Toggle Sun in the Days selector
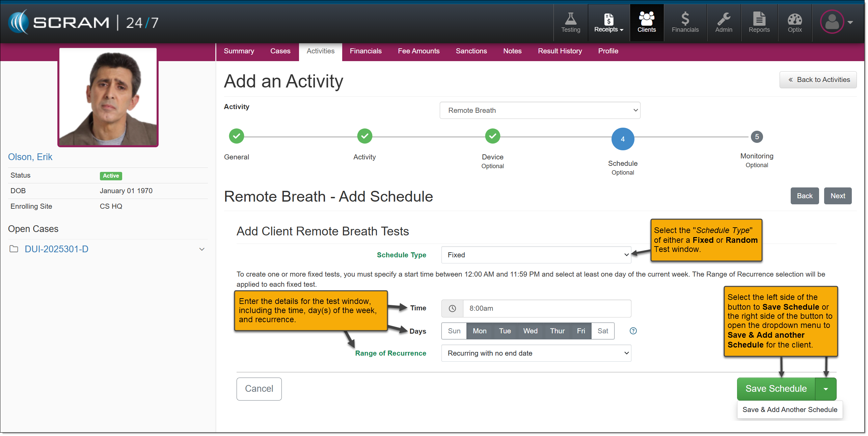The width and height of the screenshot is (868, 436). 454,331
